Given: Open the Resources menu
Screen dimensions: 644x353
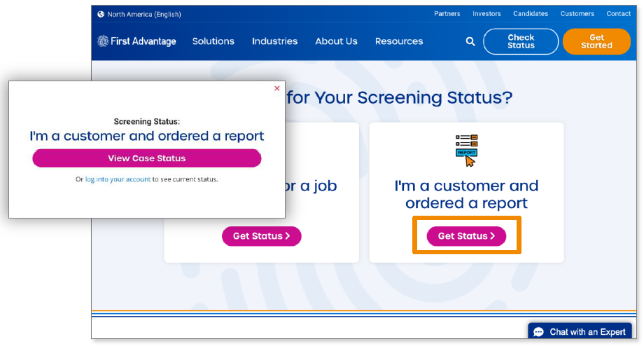Looking at the screenshot, I should (x=399, y=41).
